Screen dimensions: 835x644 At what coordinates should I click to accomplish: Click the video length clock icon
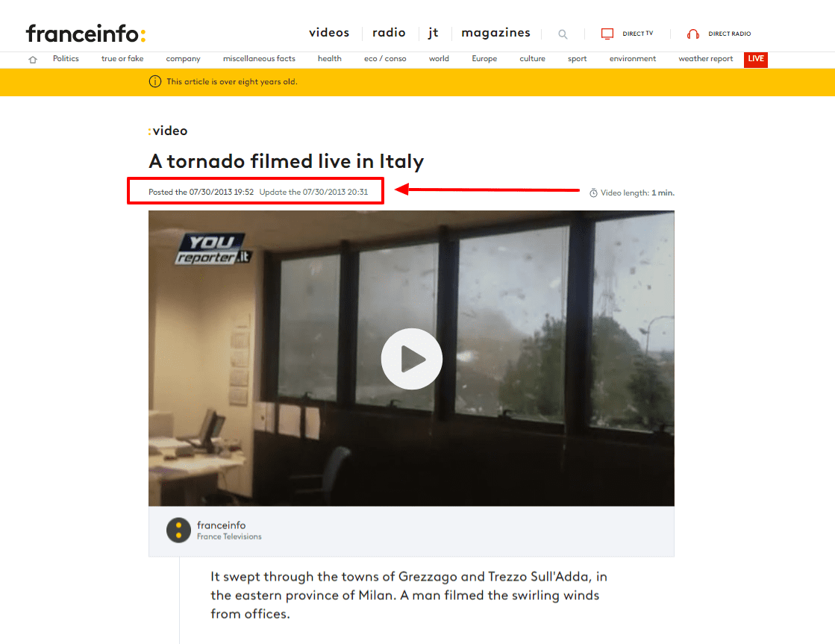point(593,193)
